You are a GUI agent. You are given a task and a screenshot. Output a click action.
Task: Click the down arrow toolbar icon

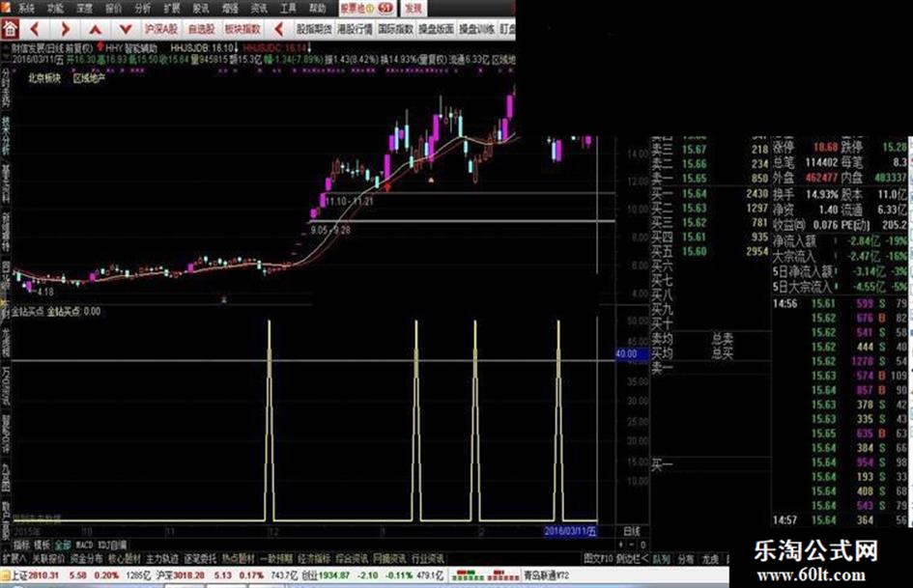[126, 29]
